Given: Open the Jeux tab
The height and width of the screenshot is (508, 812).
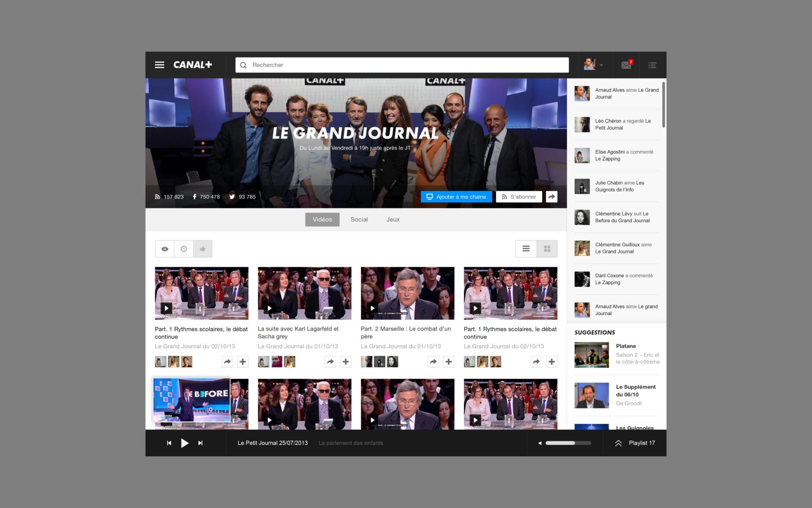Looking at the screenshot, I should click(x=392, y=219).
